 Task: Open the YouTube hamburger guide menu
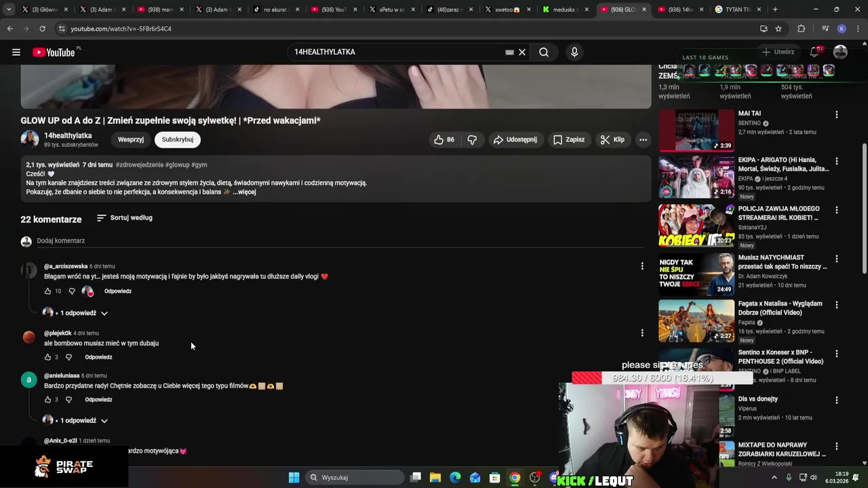(16, 52)
